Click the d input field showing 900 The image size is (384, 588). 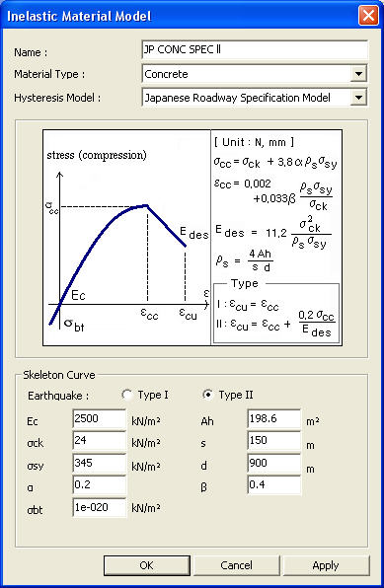coord(274,463)
